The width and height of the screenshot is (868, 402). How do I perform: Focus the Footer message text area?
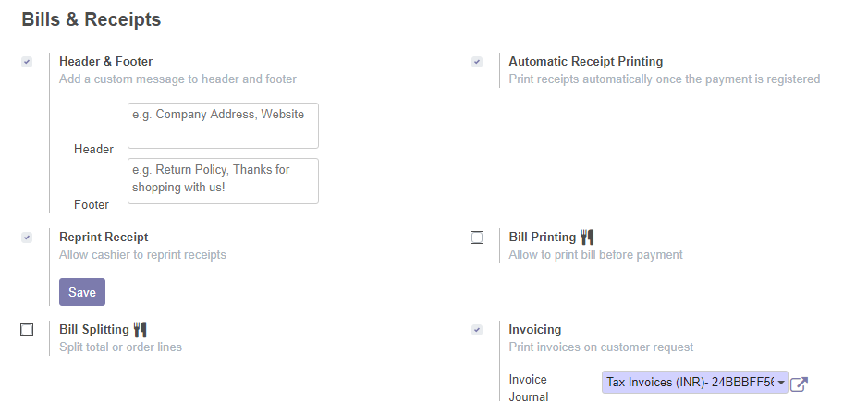pos(223,181)
